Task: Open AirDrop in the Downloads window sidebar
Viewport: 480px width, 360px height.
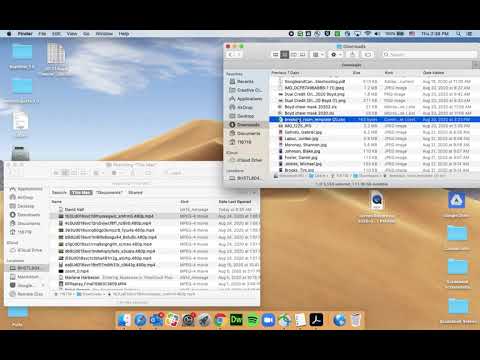Action: (x=244, y=107)
